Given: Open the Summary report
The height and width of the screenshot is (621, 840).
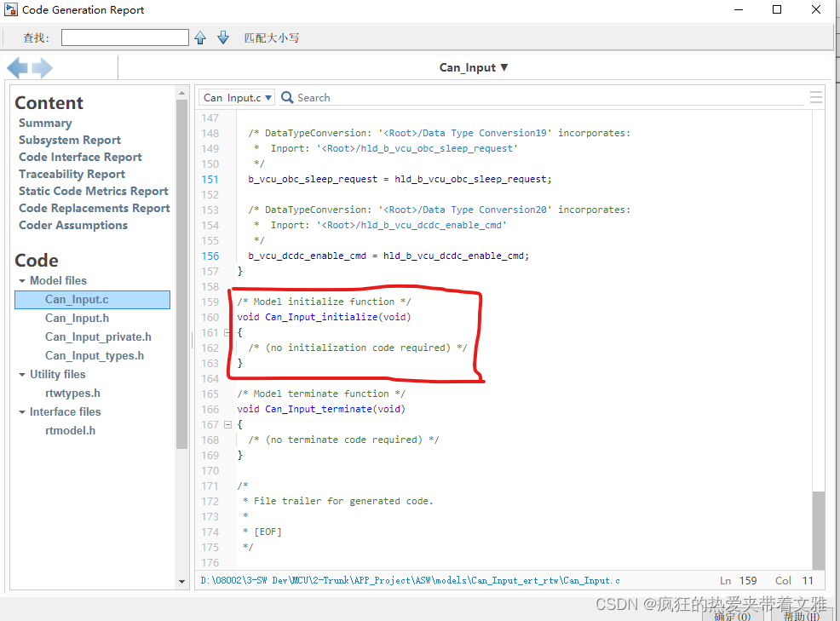Looking at the screenshot, I should pyautogui.click(x=45, y=124).
